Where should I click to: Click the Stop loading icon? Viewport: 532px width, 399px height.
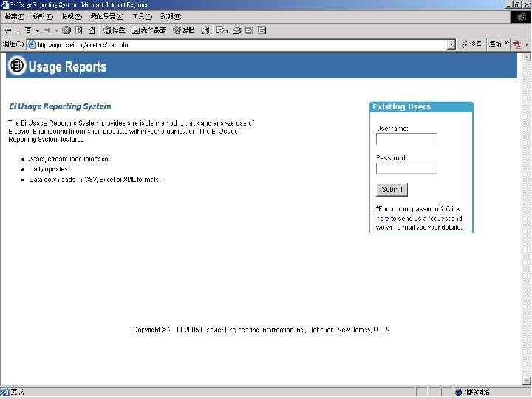point(66,30)
